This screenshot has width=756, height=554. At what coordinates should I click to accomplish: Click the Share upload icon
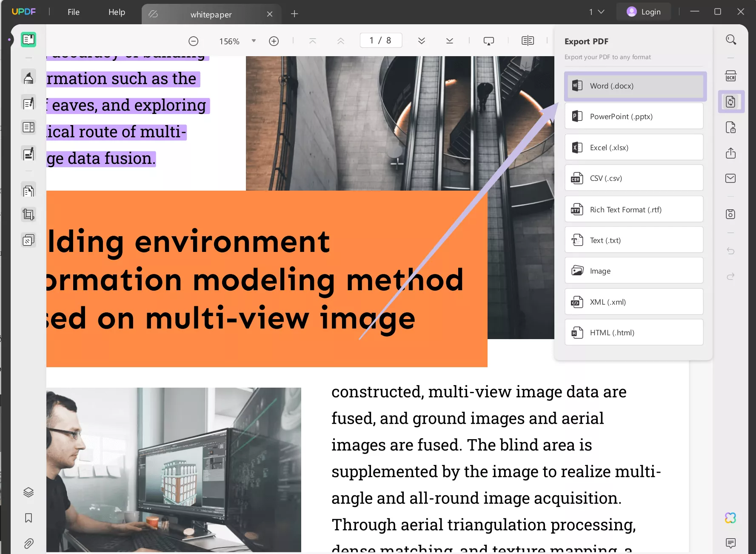730,153
